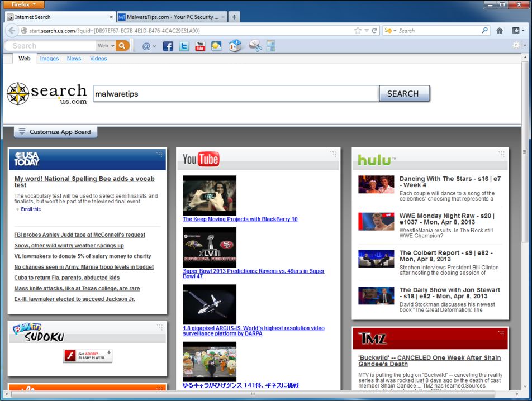The width and height of the screenshot is (532, 401).
Task: Open Buckwild CANCELED TMZ headline
Action: pos(429,361)
